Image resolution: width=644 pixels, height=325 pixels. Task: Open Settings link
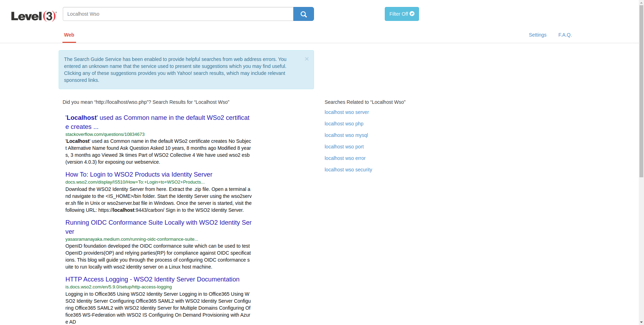pyautogui.click(x=538, y=35)
